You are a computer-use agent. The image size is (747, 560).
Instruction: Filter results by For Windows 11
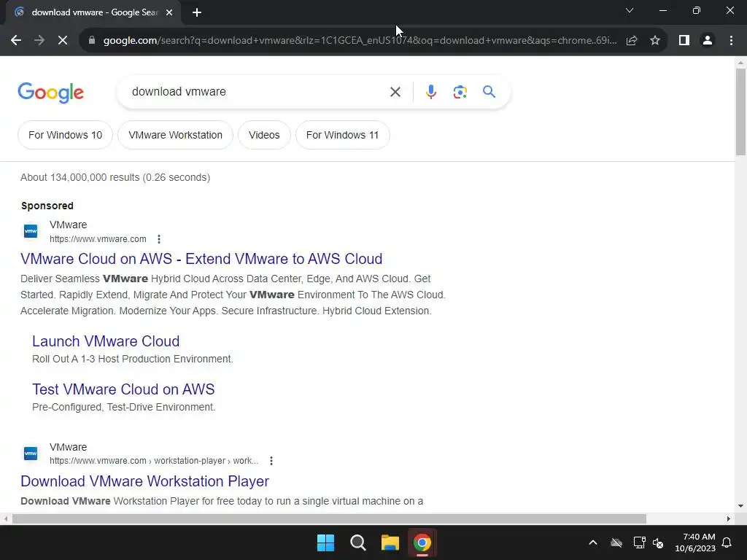point(343,135)
